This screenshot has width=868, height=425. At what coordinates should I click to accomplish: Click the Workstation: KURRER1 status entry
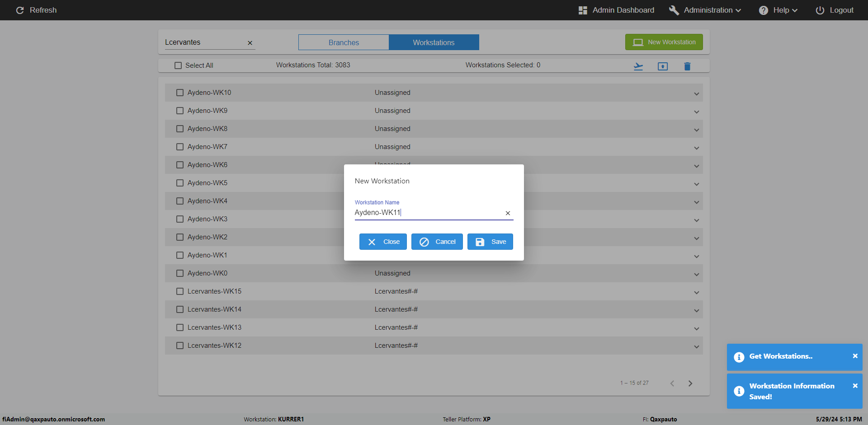point(274,419)
